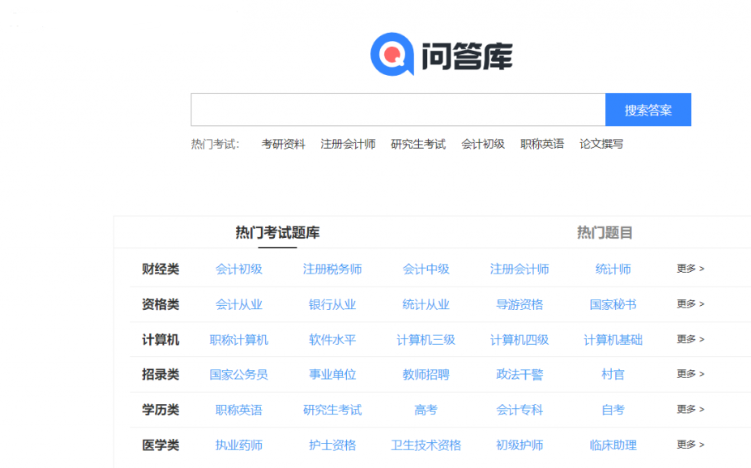Image resolution: width=751 pixels, height=468 pixels.
Task: Open the 银行从业 question bank
Action: 332,305
